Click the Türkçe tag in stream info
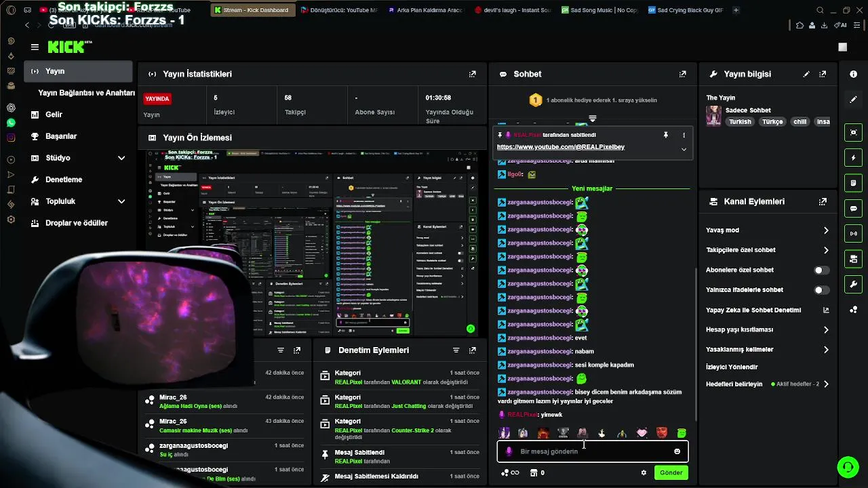The height and width of the screenshot is (488, 868). tap(772, 122)
